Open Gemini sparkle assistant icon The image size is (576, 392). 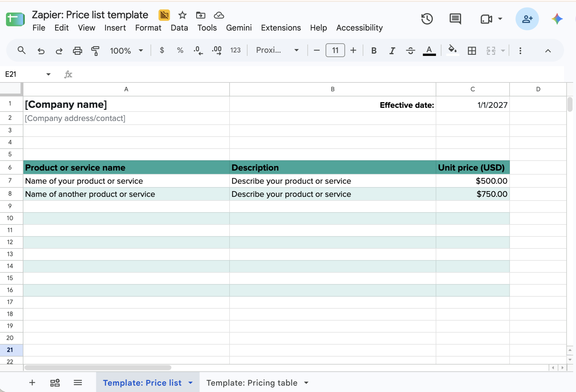(x=557, y=19)
